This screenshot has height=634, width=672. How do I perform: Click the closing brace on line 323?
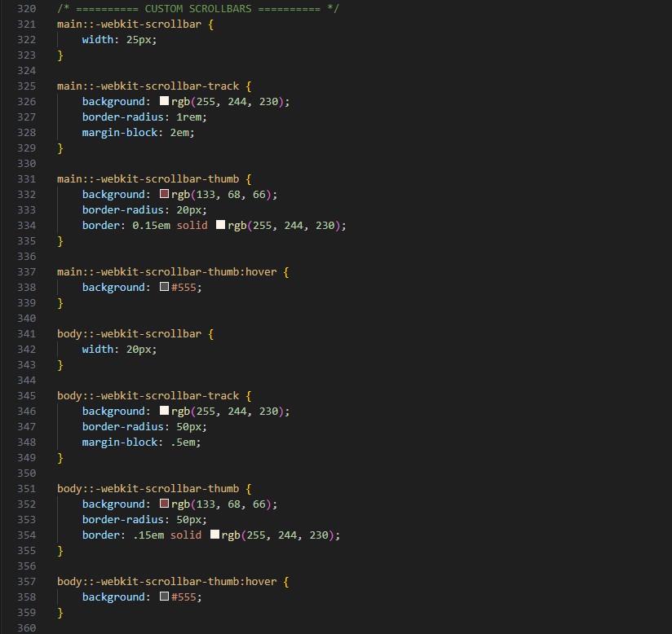[x=60, y=55]
